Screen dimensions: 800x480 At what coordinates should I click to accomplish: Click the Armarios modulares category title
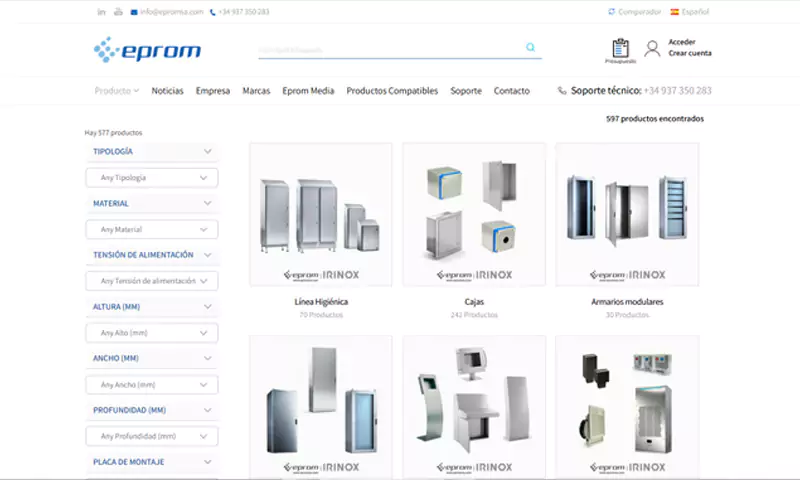(627, 302)
